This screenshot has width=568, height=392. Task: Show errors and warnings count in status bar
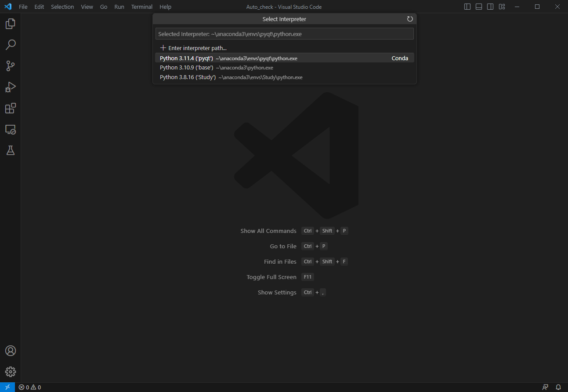[x=30, y=387]
